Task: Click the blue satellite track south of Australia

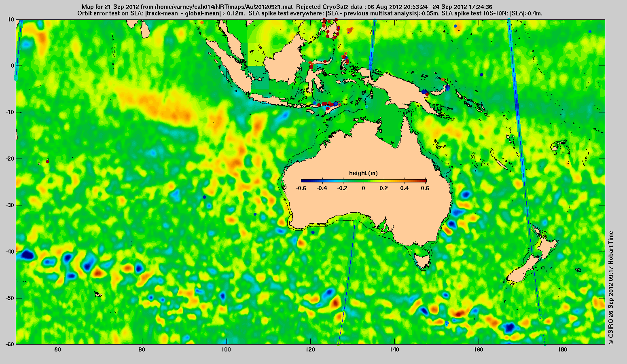Action: tap(347, 283)
